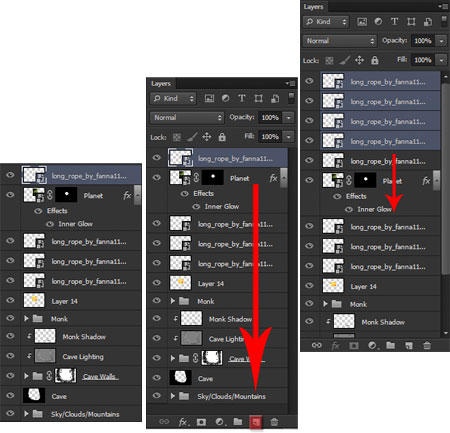Hide Layer 14 in right panel
450x433 pixels.
coord(309,285)
